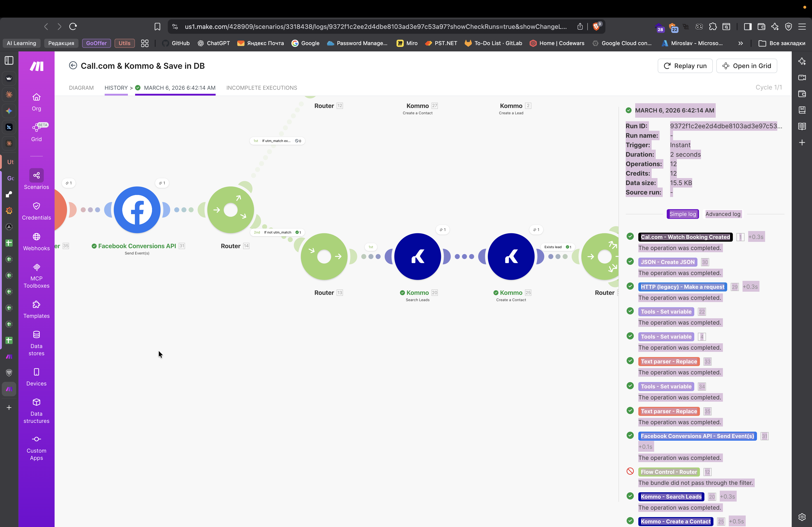812x527 pixels.
Task: Expand the Kommo Search Leads log entry
Action: [x=671, y=497]
